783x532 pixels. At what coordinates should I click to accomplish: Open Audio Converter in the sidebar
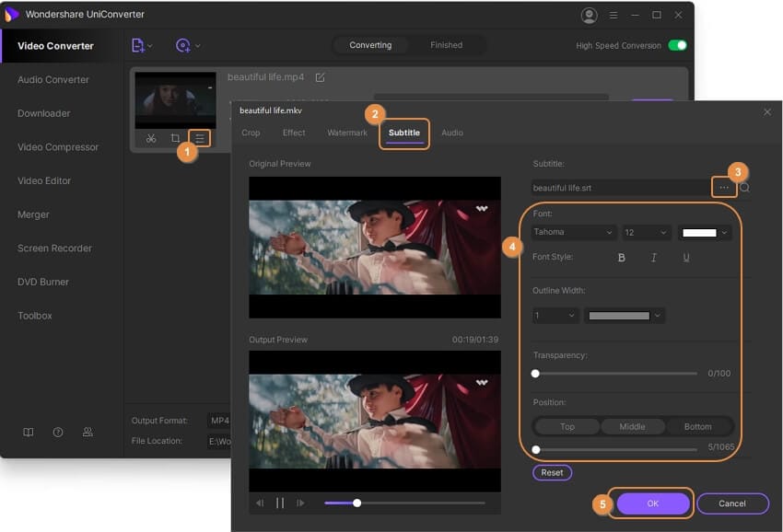point(53,79)
